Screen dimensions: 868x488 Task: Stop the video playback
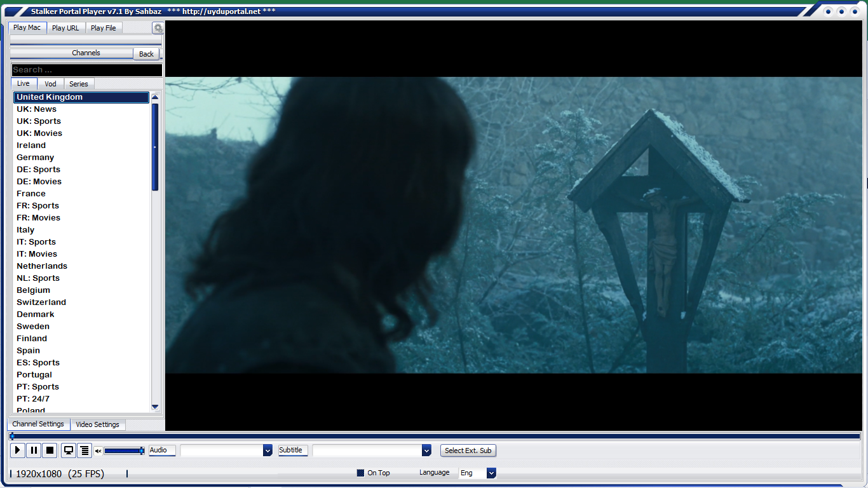click(50, 451)
